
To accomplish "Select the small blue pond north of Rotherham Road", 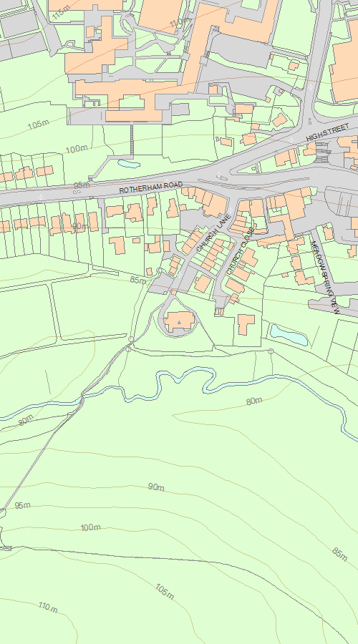I will 129,164.
